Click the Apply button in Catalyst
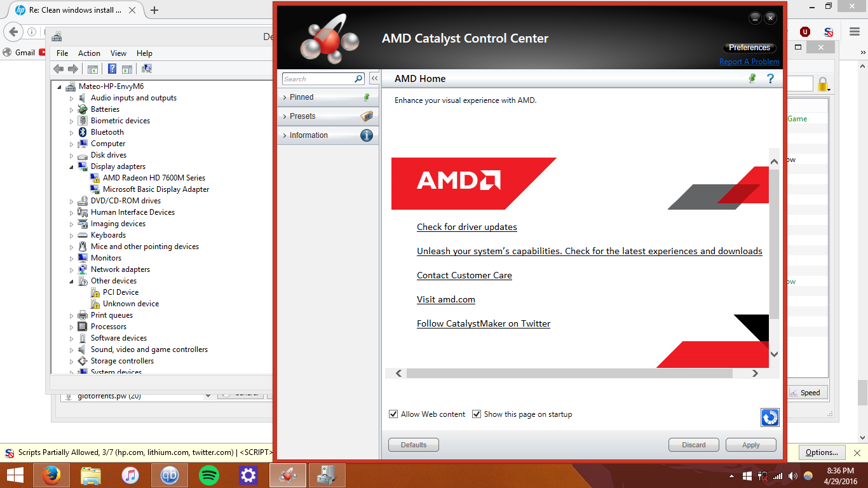 point(751,445)
